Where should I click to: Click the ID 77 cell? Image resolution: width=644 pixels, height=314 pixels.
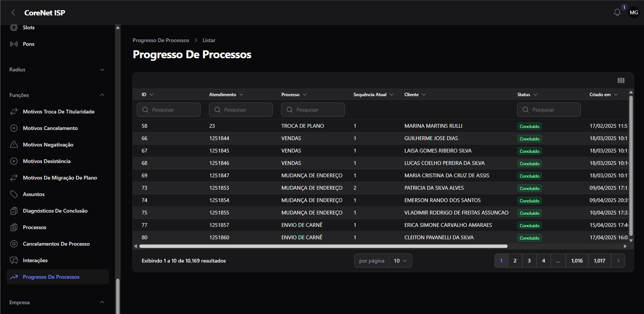(x=144, y=225)
